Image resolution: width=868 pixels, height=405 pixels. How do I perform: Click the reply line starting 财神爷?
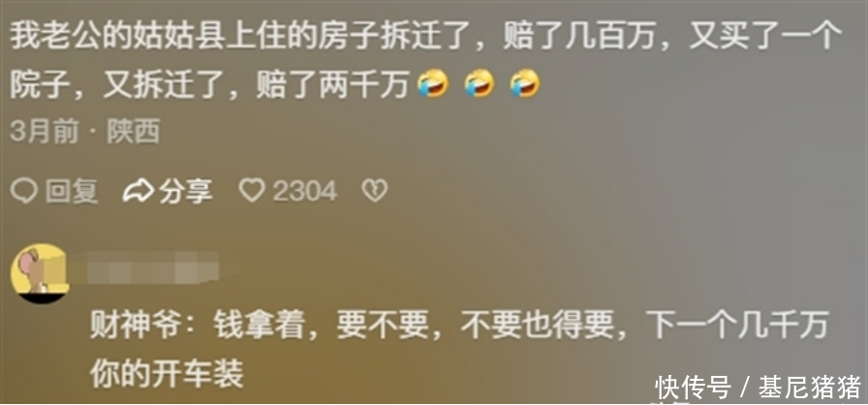click(459, 327)
